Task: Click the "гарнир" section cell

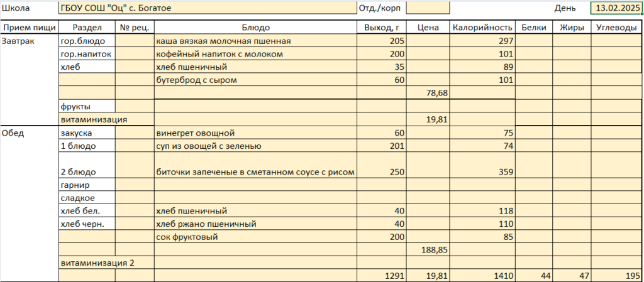Action: click(87, 185)
